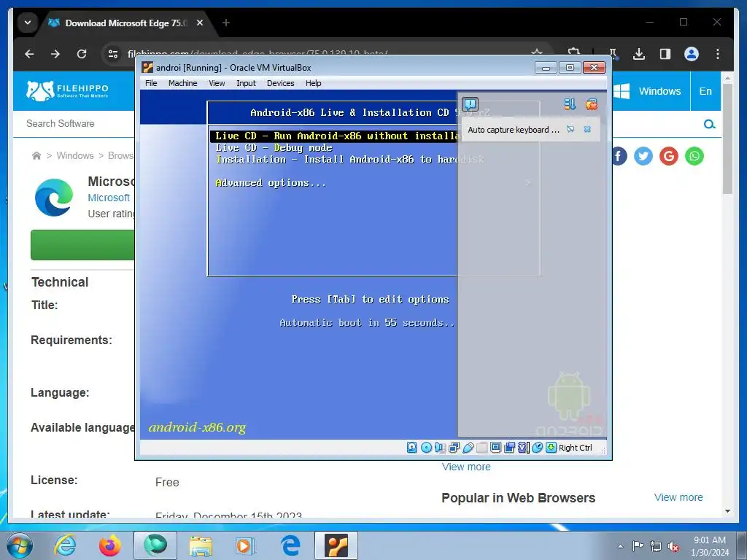Expand Advanced options boot entry

pyautogui.click(x=271, y=183)
